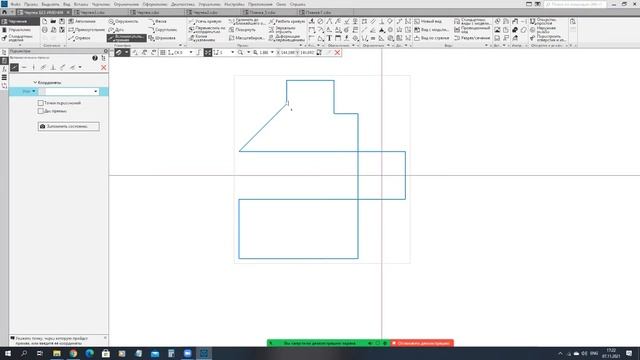The height and width of the screenshot is (360, 640).
Task: Click the zoom scale value field
Action: tap(264, 53)
